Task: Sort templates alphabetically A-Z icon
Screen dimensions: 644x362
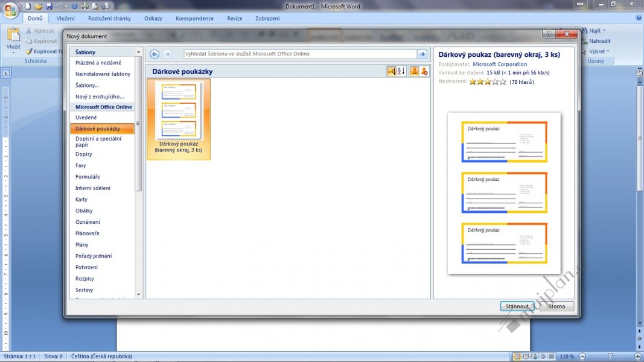Action: pyautogui.click(x=401, y=71)
